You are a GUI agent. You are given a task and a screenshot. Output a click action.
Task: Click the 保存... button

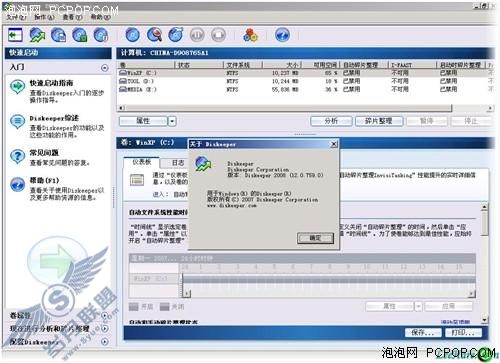[x=423, y=332]
